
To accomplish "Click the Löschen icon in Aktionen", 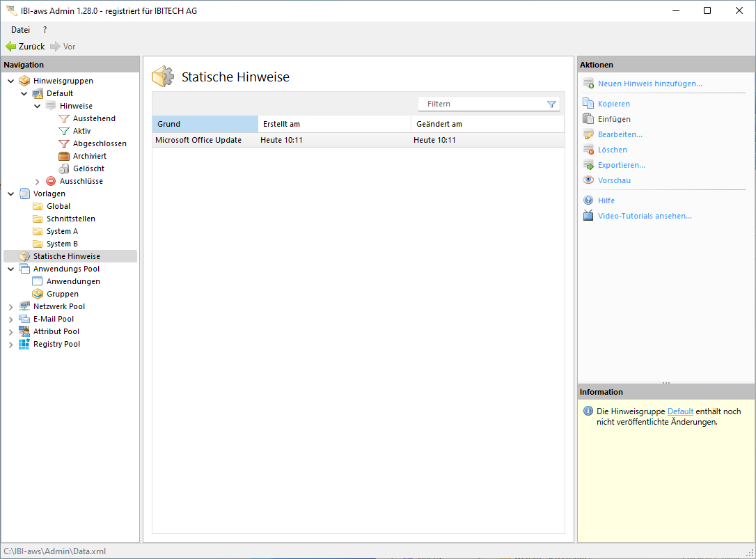I will (x=588, y=150).
